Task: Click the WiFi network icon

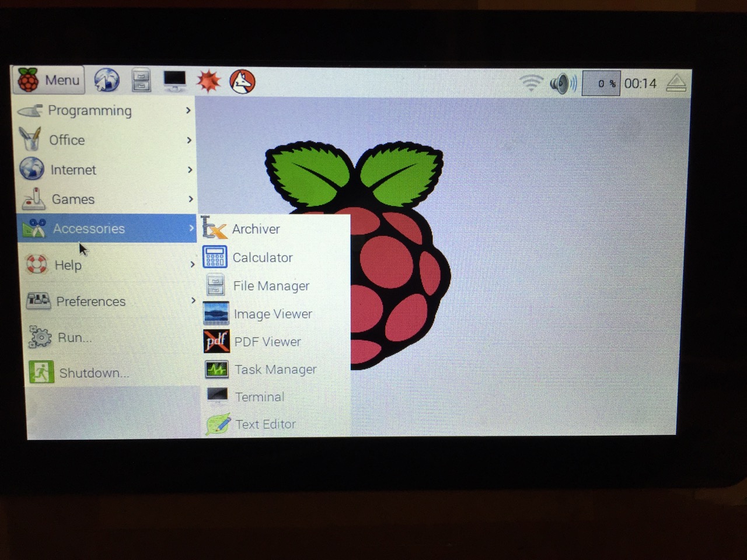Action: [530, 83]
